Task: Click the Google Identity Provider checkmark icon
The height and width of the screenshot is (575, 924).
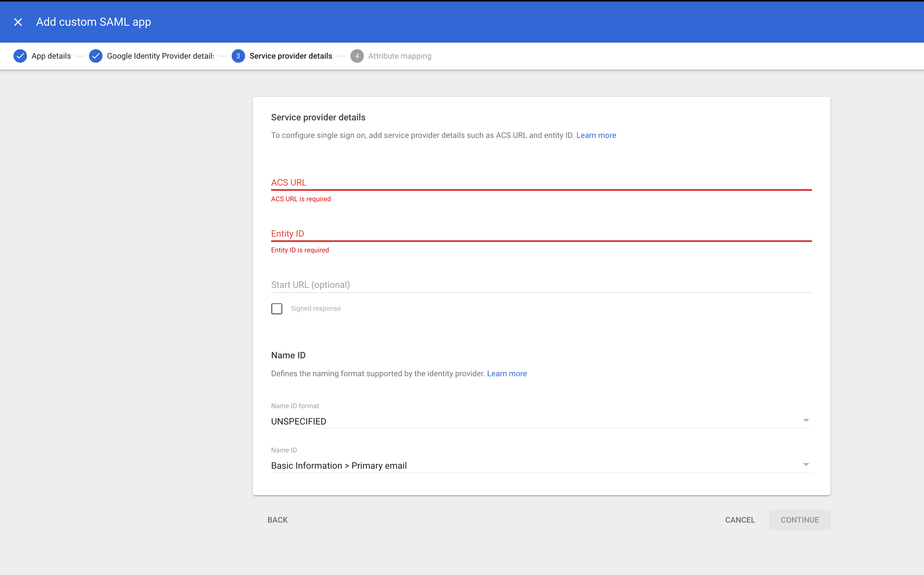Action: click(x=95, y=56)
